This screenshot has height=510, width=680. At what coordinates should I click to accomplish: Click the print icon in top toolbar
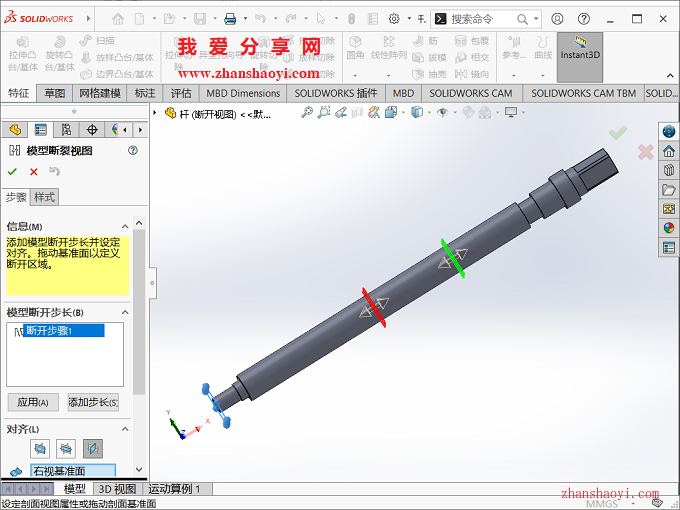pos(229,19)
